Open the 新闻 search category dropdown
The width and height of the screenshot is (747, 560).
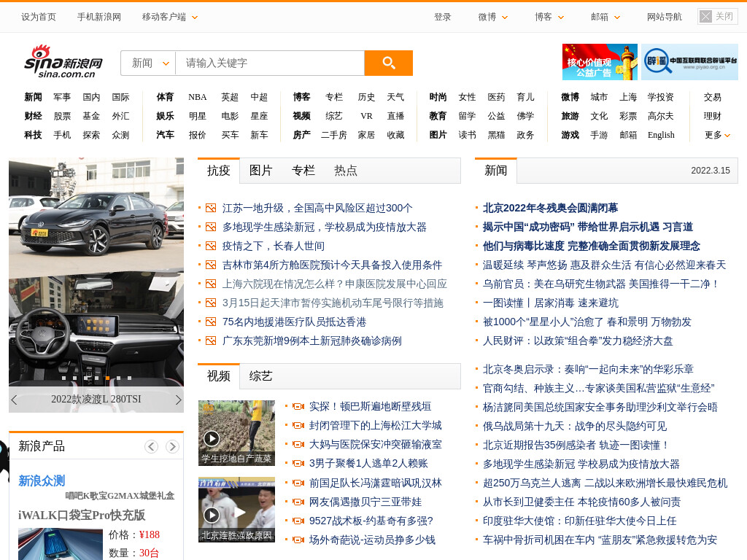149,63
